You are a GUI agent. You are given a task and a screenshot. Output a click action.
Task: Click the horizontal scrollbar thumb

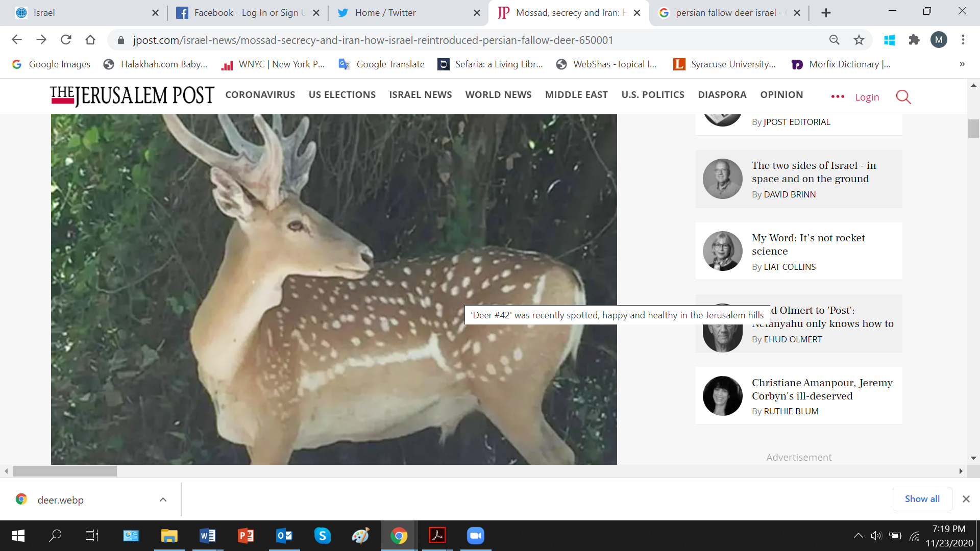65,471
